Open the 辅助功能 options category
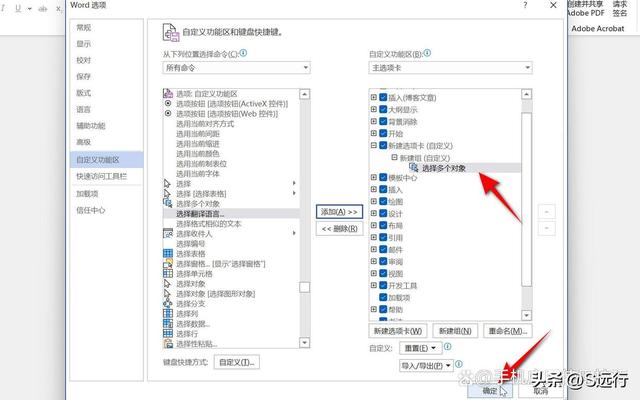Screen dimensions: 640x400 pos(106,126)
